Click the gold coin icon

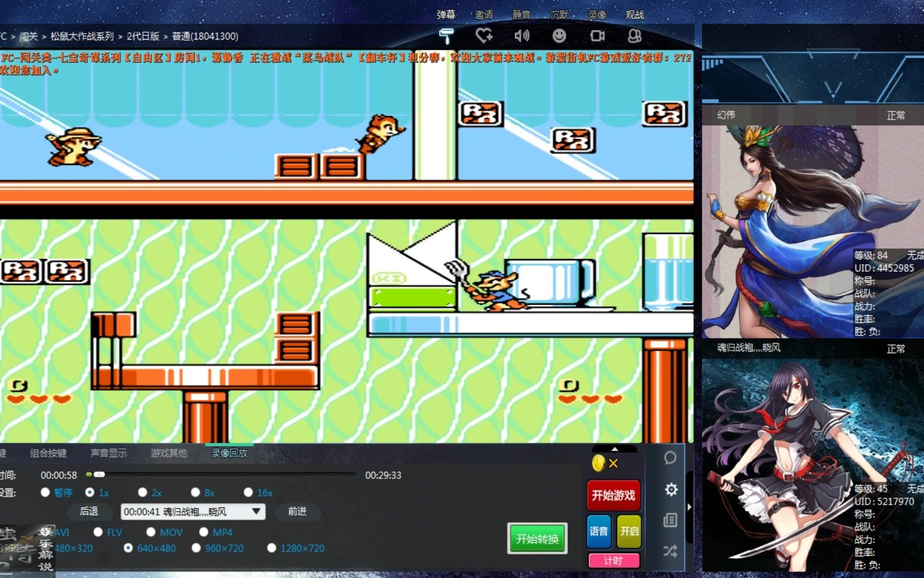[x=598, y=463]
